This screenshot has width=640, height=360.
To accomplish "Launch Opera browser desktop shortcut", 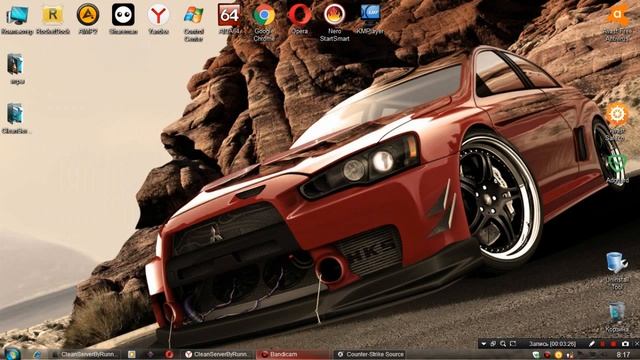I will pyautogui.click(x=300, y=18).
